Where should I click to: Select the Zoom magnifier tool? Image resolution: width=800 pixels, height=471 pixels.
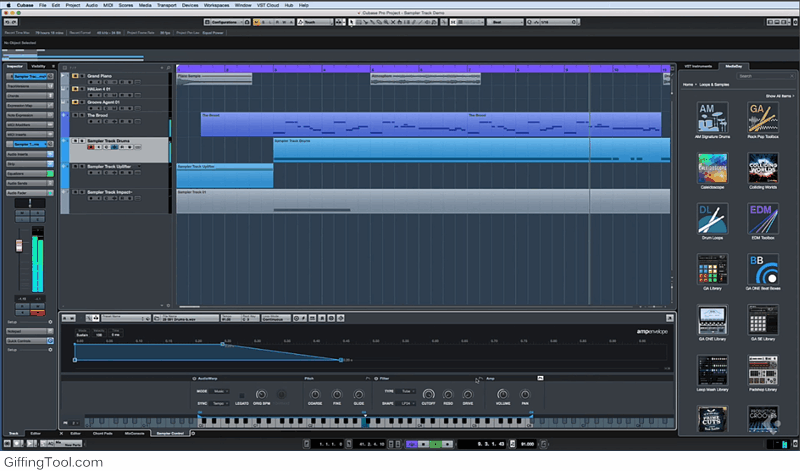(x=386, y=22)
